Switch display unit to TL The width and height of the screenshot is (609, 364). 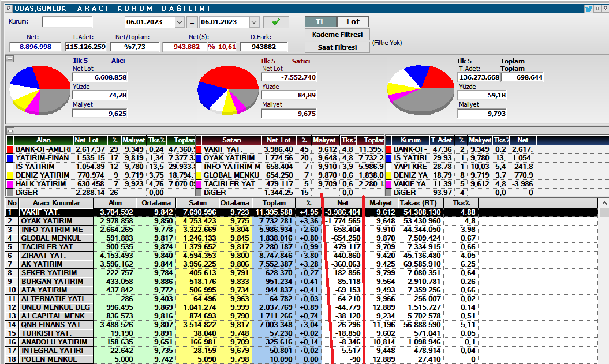click(320, 22)
